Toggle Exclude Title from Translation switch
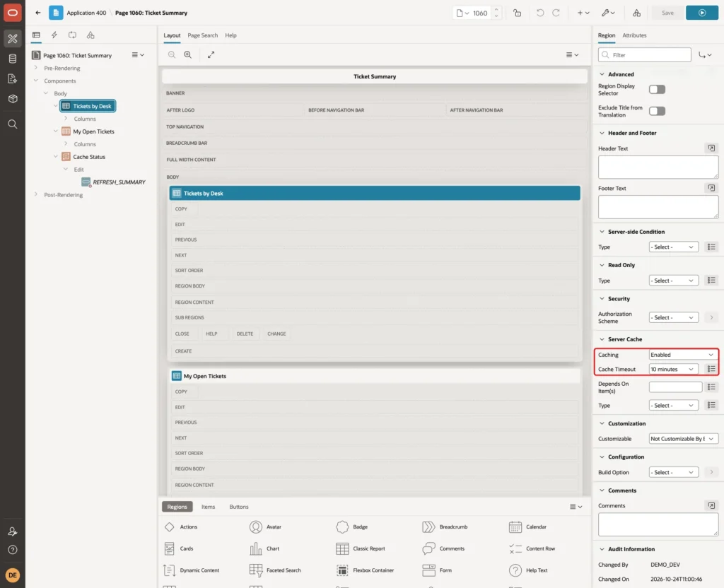This screenshot has width=724, height=588. click(x=657, y=111)
